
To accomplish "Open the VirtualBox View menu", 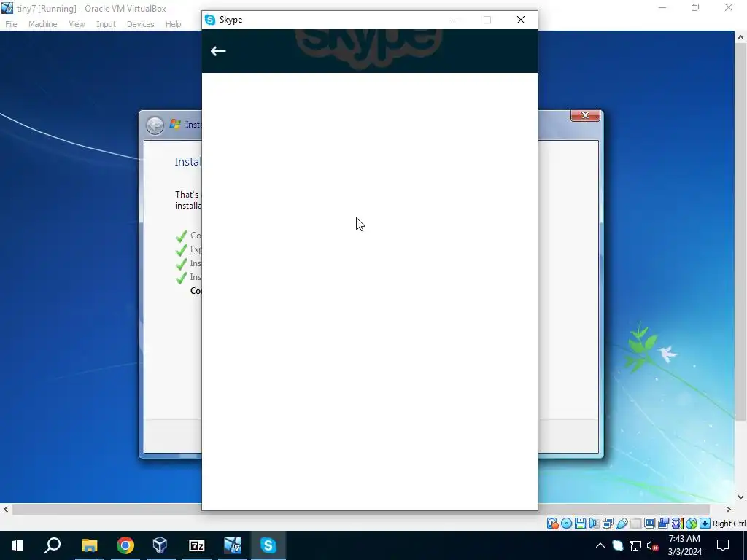I will point(77,24).
